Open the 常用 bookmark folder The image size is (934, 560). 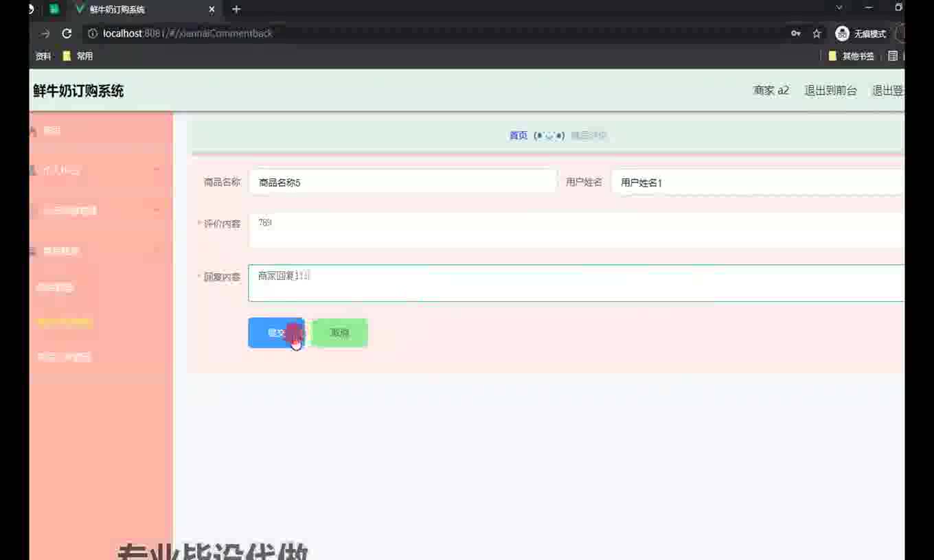coord(78,56)
